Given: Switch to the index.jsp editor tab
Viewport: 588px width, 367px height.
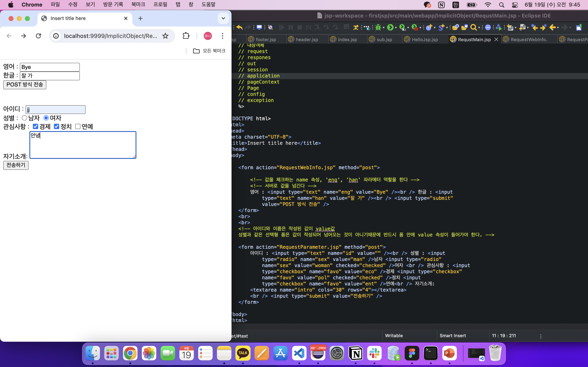Looking at the screenshot, I should tap(347, 40).
